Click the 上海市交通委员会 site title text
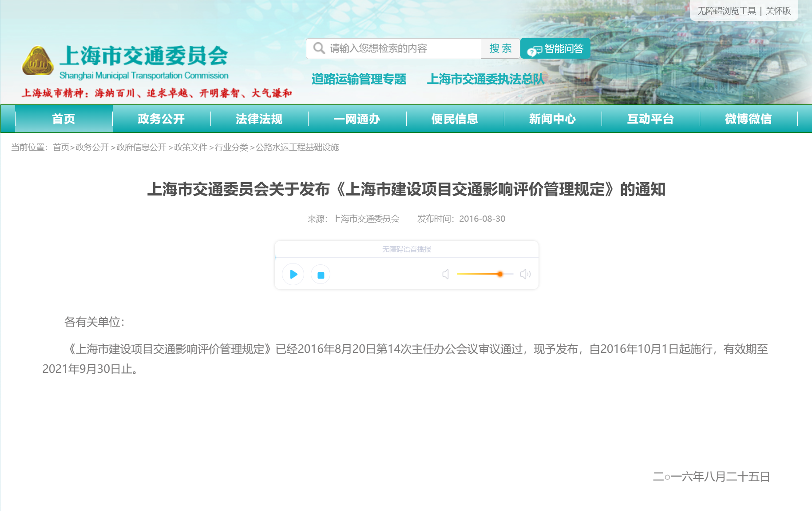This screenshot has height=511, width=812. [x=144, y=56]
